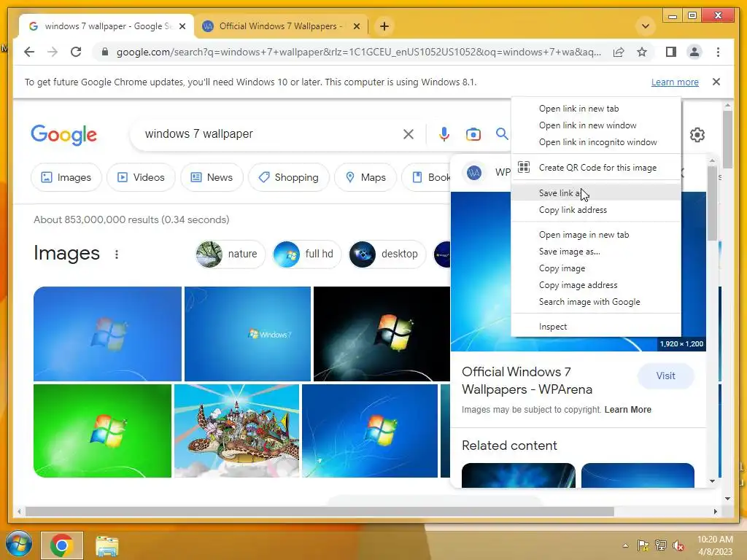Open the Windows Start orb
747x560 pixels.
point(18,545)
